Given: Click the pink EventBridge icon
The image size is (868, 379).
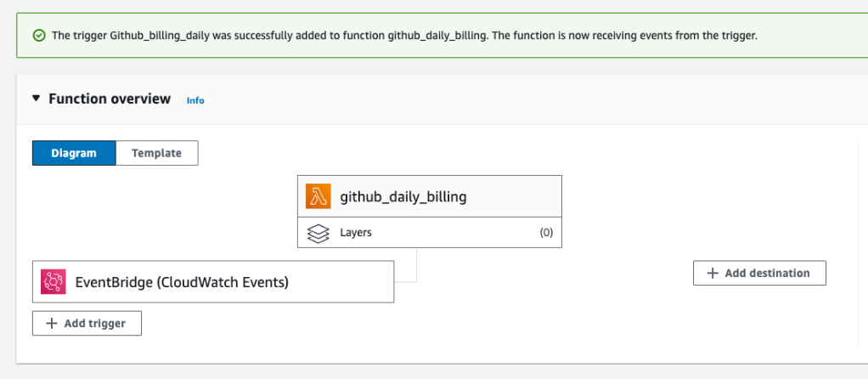Looking at the screenshot, I should 54,282.
